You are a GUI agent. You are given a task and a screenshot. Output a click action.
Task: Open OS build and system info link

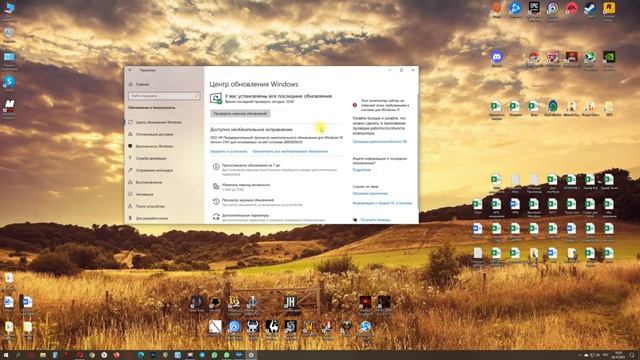pos(382,203)
